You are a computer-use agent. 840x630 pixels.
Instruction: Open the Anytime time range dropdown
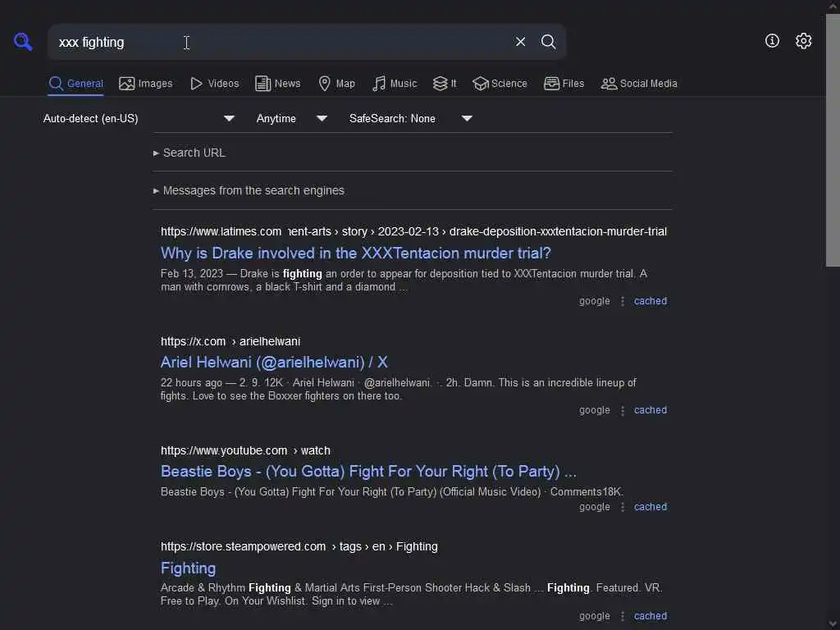tap(291, 118)
